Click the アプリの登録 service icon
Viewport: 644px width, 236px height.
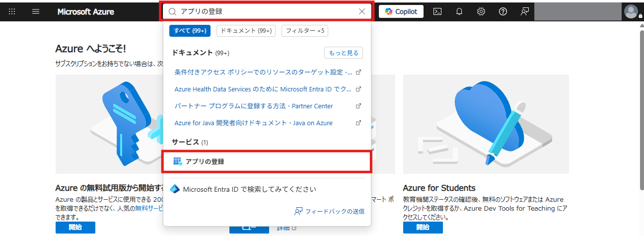[x=178, y=161]
